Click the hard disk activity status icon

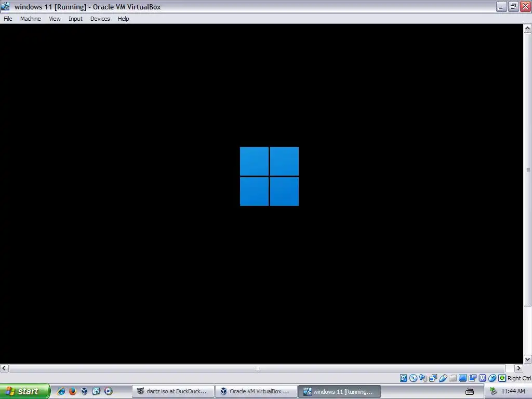point(403,378)
